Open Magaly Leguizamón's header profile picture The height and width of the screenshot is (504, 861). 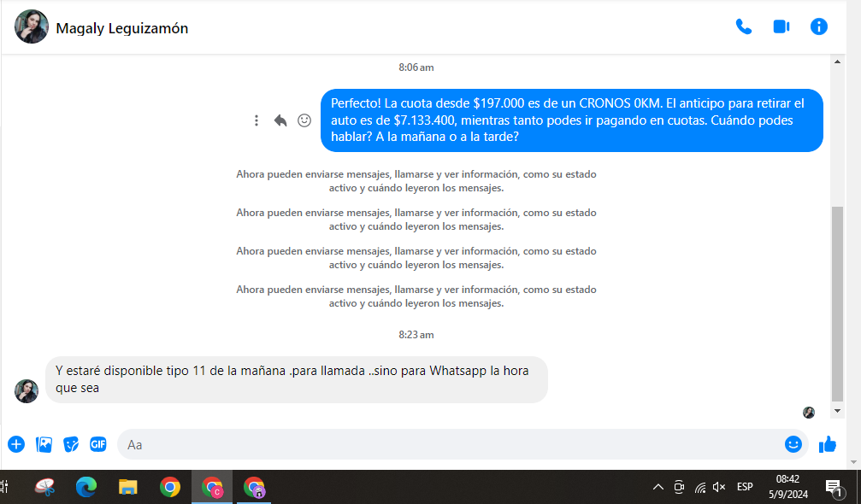click(x=32, y=26)
